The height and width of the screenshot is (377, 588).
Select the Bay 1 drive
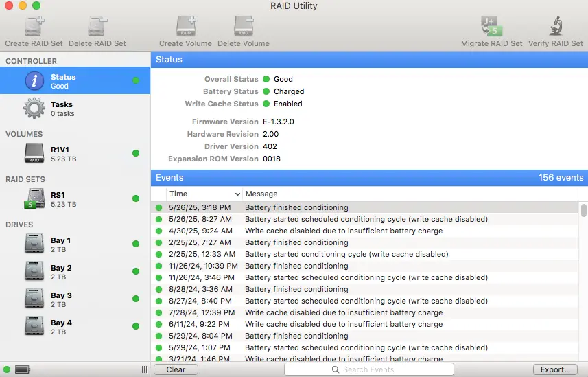pyautogui.click(x=75, y=244)
